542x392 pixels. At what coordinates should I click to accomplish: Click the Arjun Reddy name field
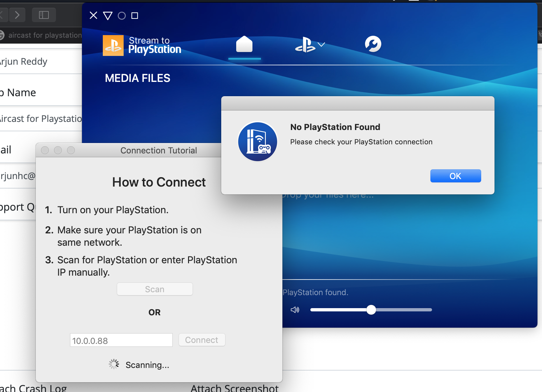[x=41, y=61]
